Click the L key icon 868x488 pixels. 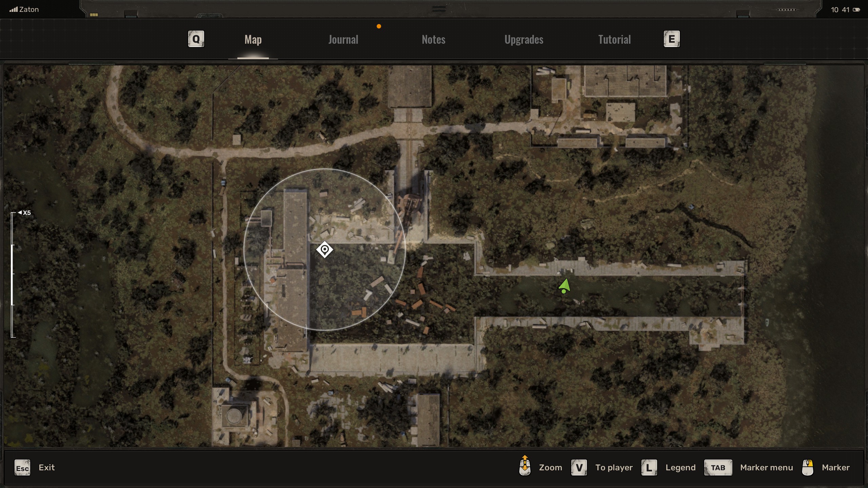[649, 468]
